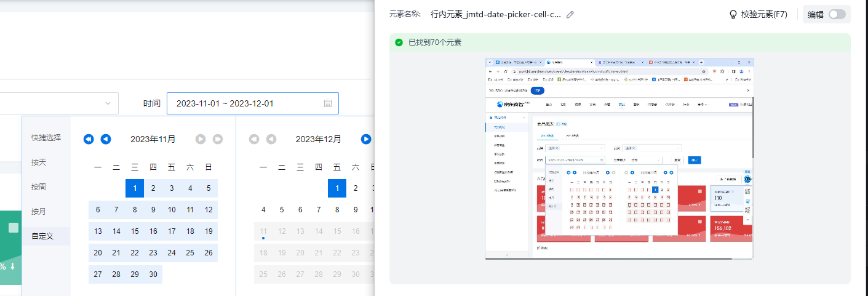Select December 7 in calendar
Viewport: 868px width, 296px height.
(319, 210)
